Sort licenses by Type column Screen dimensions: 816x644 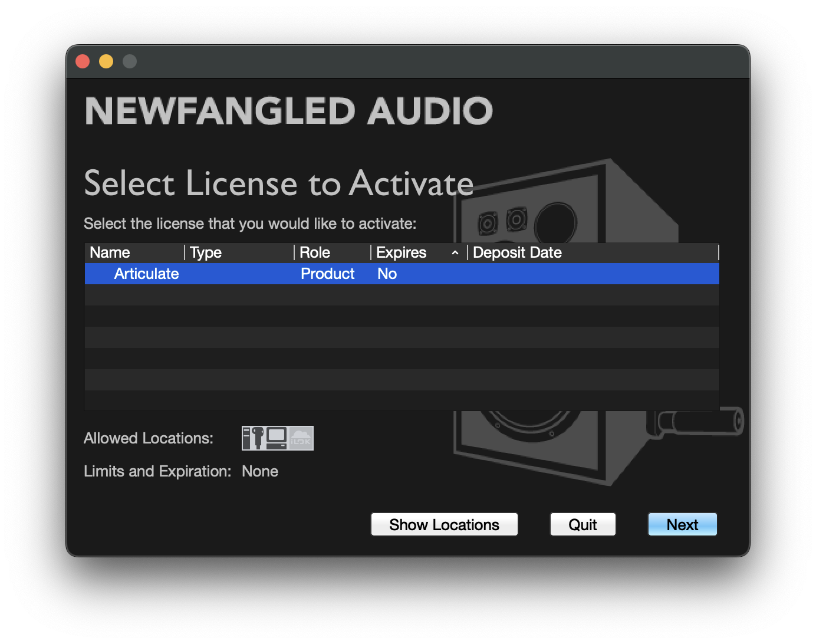(x=206, y=253)
